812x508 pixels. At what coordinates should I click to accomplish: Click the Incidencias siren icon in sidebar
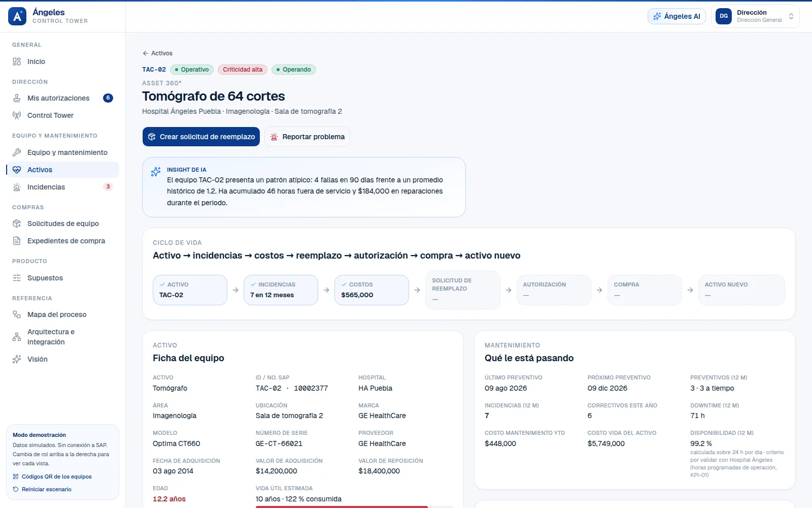(17, 187)
